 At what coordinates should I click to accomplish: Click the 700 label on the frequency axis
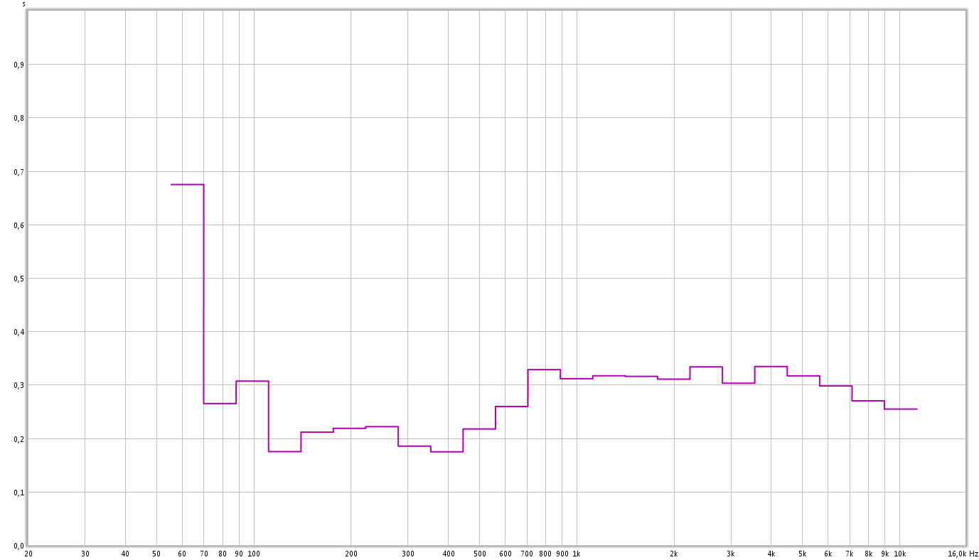pyautogui.click(x=527, y=554)
